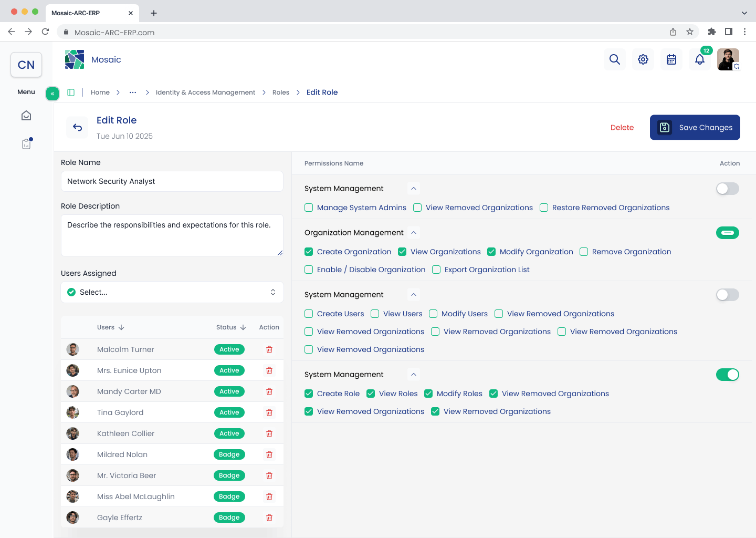Open the Users Assigned Select dropdown
The image size is (756, 538).
172,292
